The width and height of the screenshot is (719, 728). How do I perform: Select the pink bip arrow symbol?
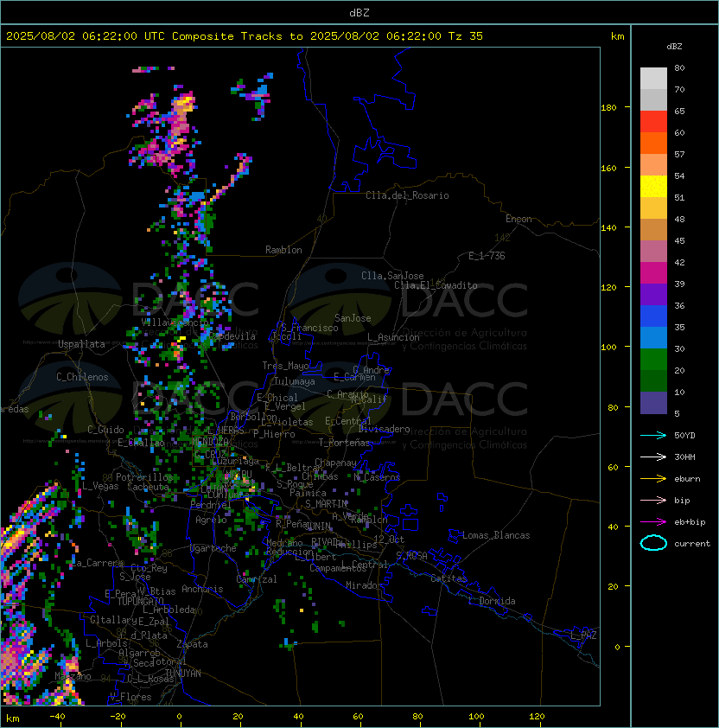coord(653,500)
